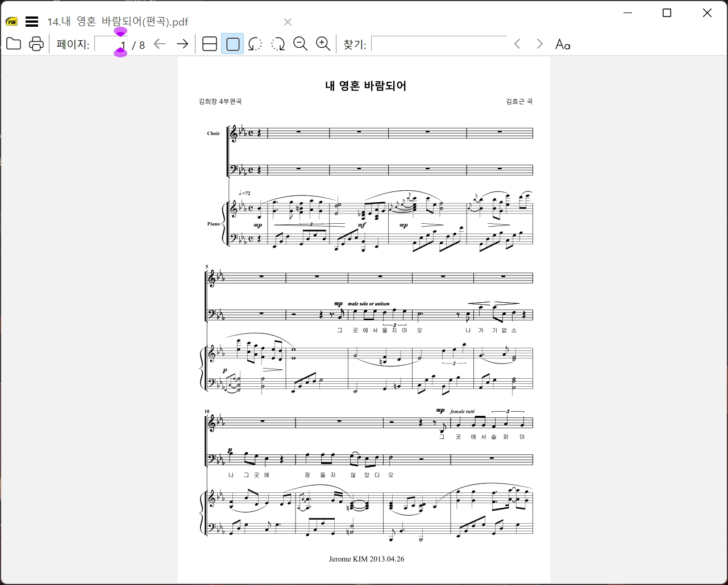Viewport: 728px width, 585px height.
Task: Open the text appearance settings via Aa icon
Action: (x=562, y=44)
